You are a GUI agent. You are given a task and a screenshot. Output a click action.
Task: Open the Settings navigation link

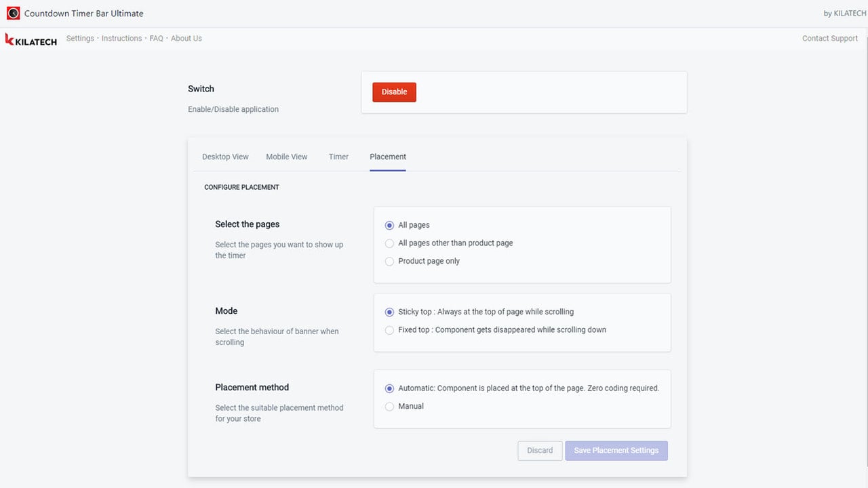(80, 39)
